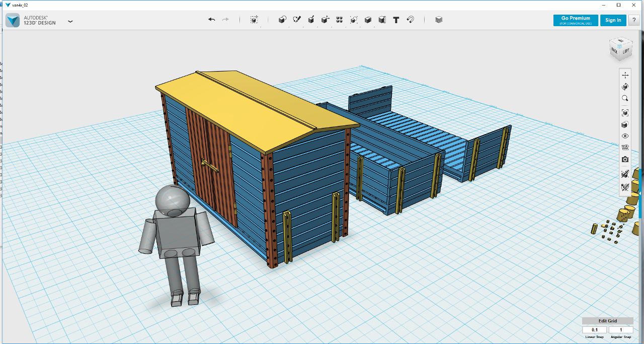
Task: Activate the Snap magnet tool
Action: coord(410,20)
